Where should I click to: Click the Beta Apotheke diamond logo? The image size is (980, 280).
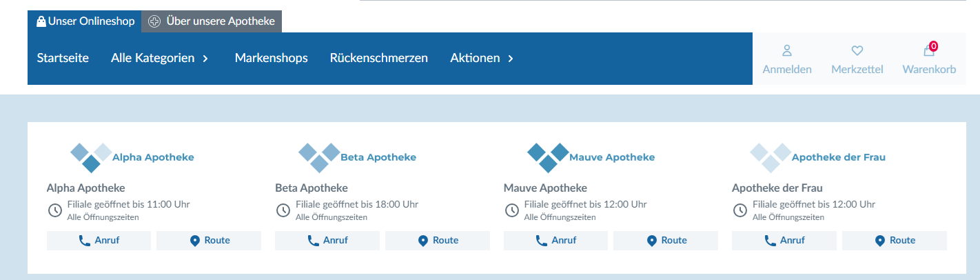click(x=319, y=157)
